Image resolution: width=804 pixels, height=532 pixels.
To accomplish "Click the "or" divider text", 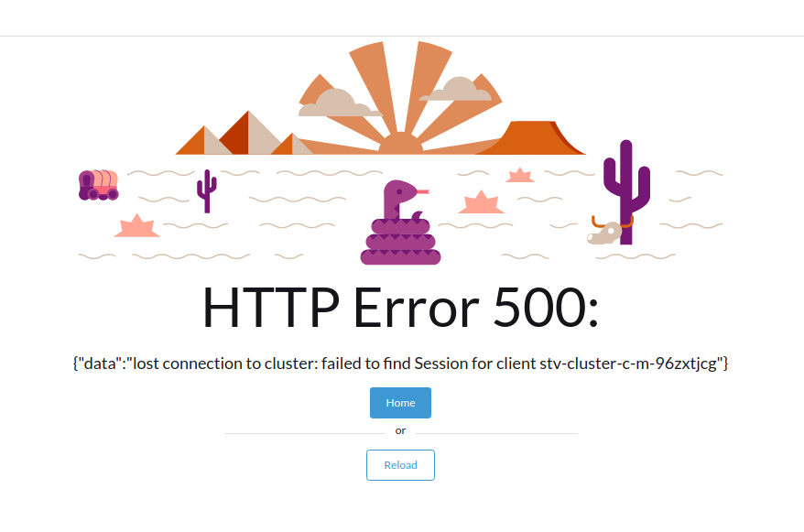I will tap(400, 431).
